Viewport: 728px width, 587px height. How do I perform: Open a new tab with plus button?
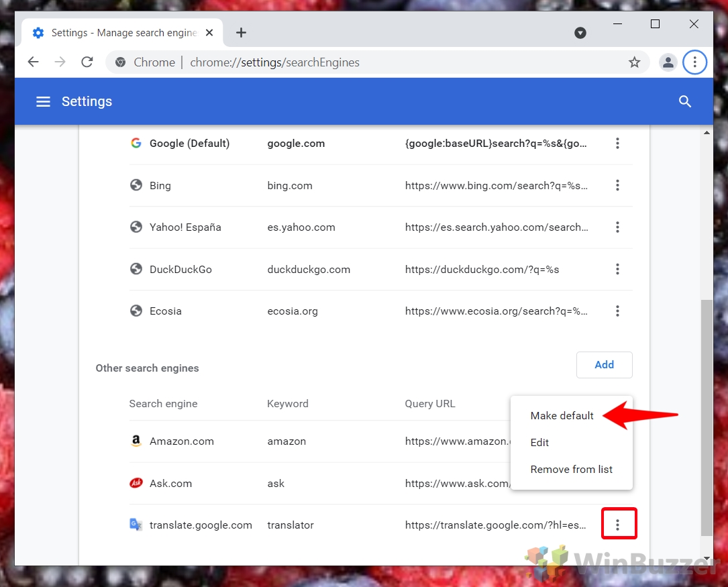point(241,32)
